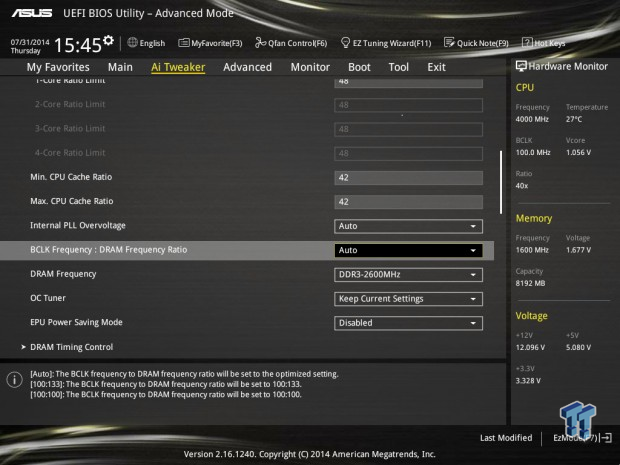Open the Advanced tab
The image size is (620, 465).
[248, 67]
